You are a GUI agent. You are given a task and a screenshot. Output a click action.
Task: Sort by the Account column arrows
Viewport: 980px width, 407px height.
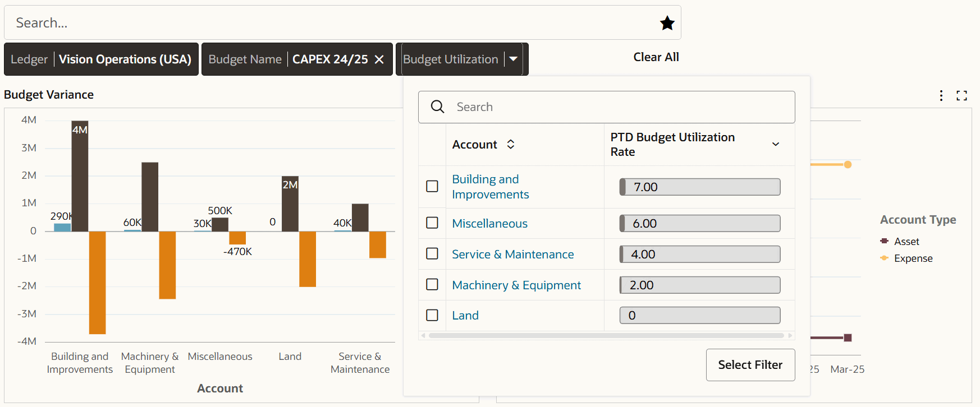(x=511, y=144)
